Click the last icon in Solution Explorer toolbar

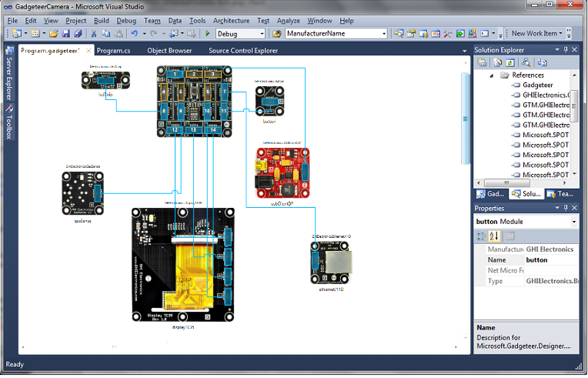[x=543, y=62]
